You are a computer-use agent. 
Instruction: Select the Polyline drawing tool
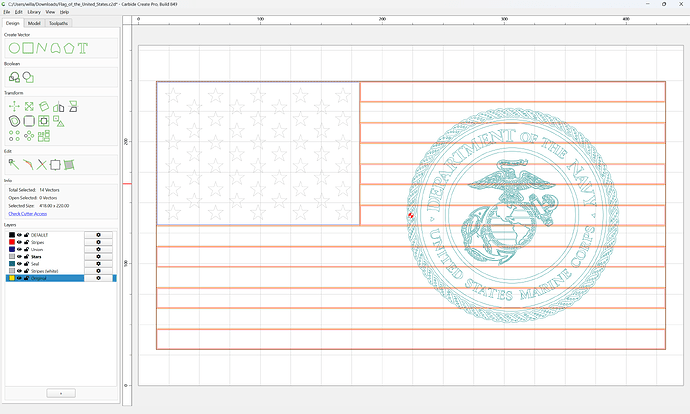(x=41, y=48)
